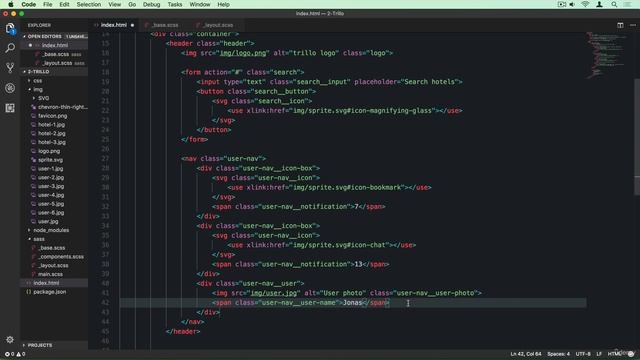Click the split editor icon
Viewport: 640px width, 360px height.
click(x=620, y=25)
